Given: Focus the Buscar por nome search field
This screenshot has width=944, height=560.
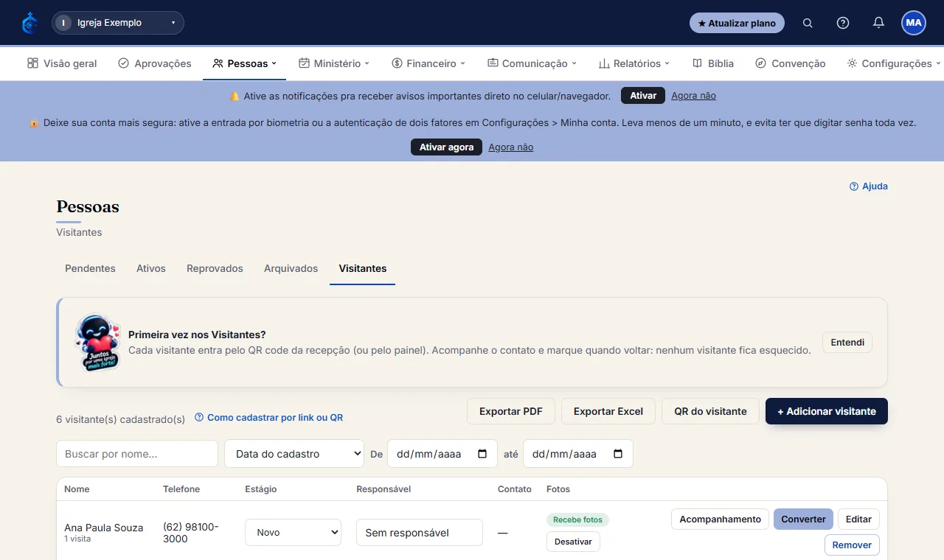Looking at the screenshot, I should click(x=137, y=454).
